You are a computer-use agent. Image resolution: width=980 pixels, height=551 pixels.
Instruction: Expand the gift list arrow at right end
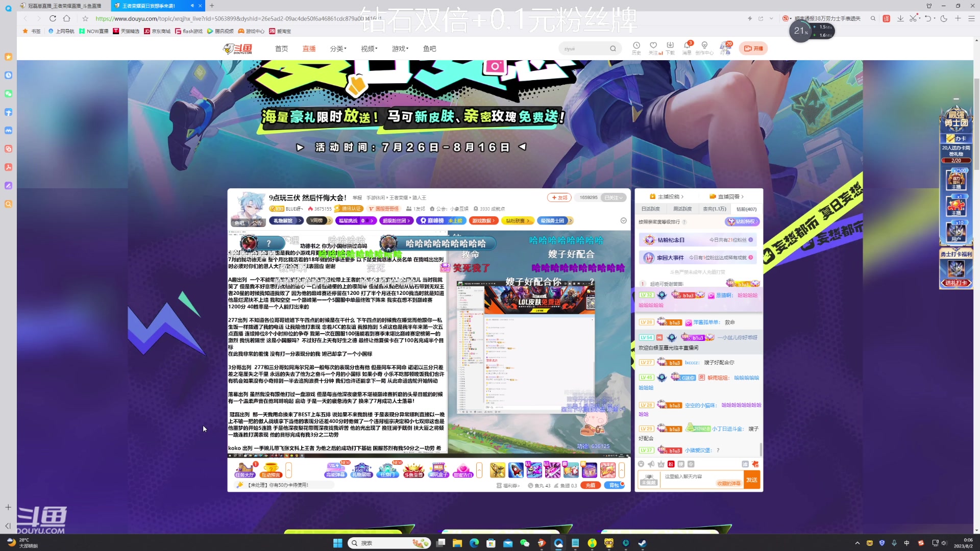click(622, 470)
